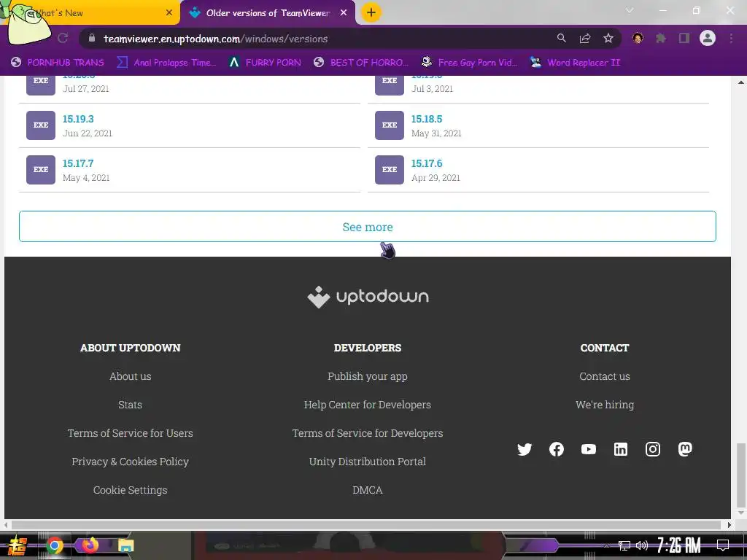The height and width of the screenshot is (560, 747).
Task: Open the cookie-avatar extension icon
Action: click(638, 38)
